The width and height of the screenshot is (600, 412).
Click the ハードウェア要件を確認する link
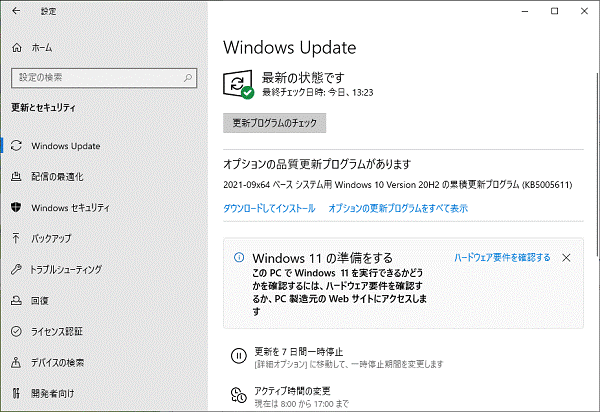coord(502,258)
